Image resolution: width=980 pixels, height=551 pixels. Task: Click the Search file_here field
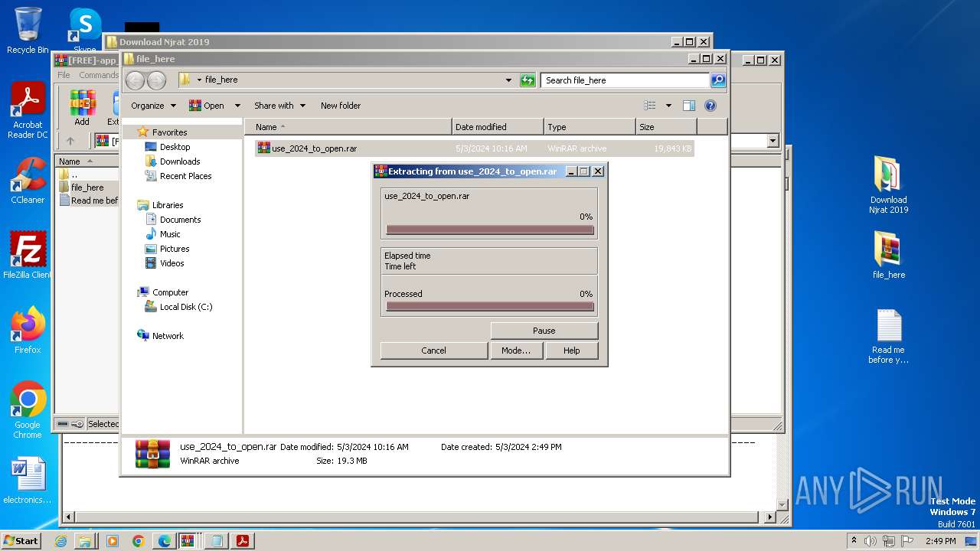pyautogui.click(x=626, y=80)
